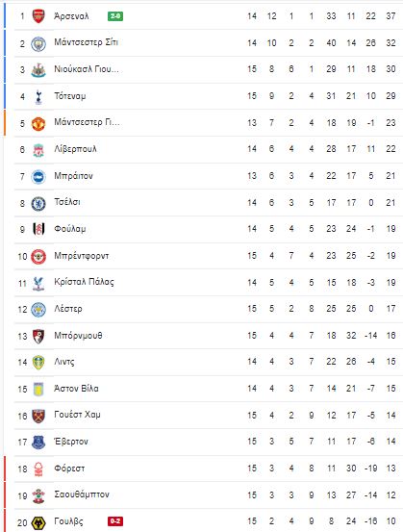Select the Newcastle United crest icon
The image size is (403, 532).
click(x=38, y=70)
